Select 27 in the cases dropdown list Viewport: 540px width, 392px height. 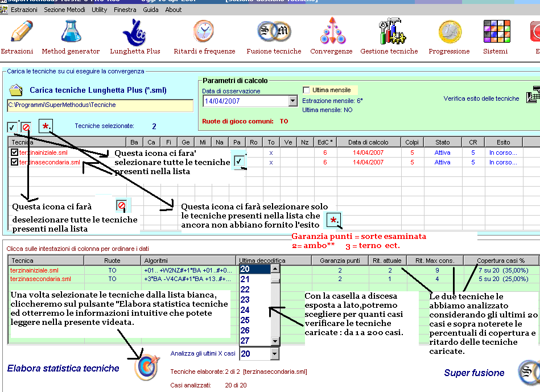coord(255,340)
